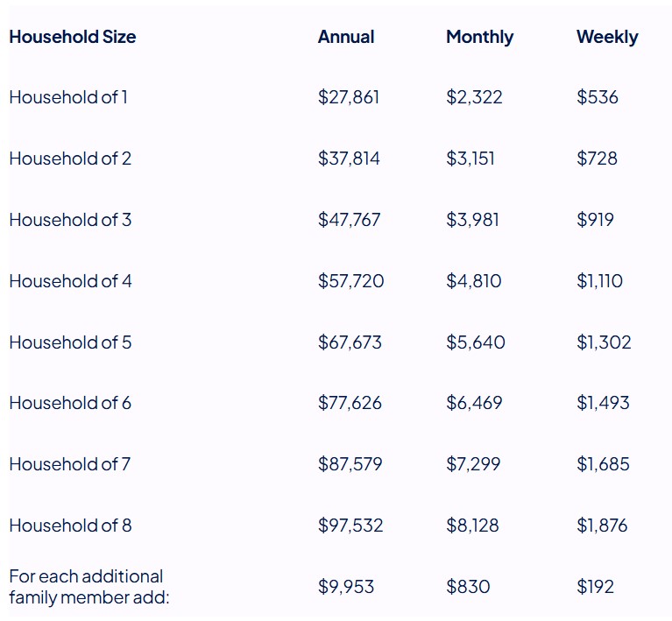This screenshot has height=621, width=672.
Task: Click the Monthly column header
Action: click(479, 38)
